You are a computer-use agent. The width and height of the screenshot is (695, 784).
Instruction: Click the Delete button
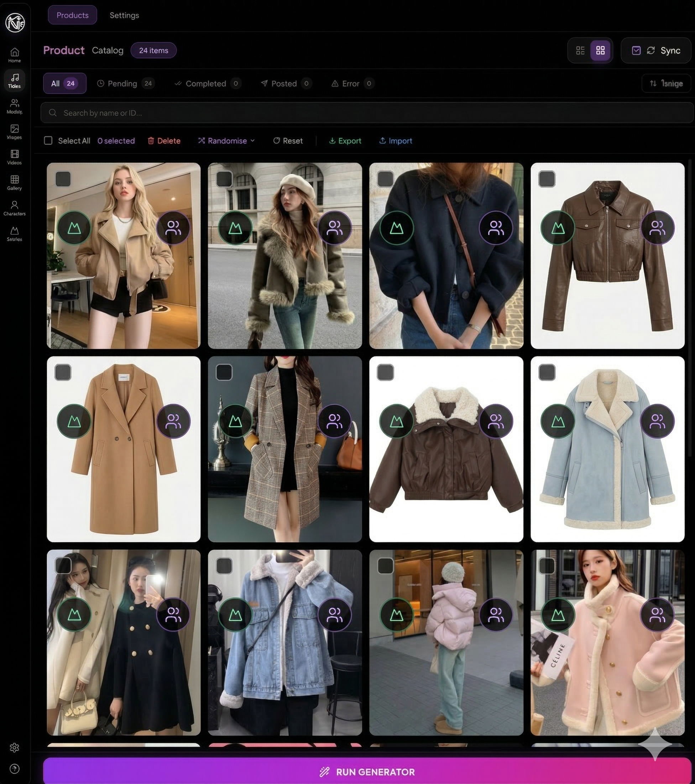[x=164, y=141]
